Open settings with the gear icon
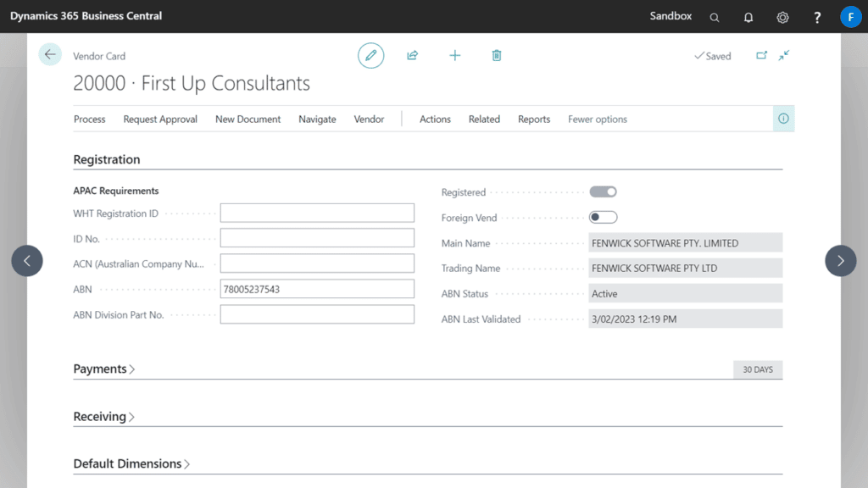Image resolution: width=868 pixels, height=488 pixels. pos(782,16)
